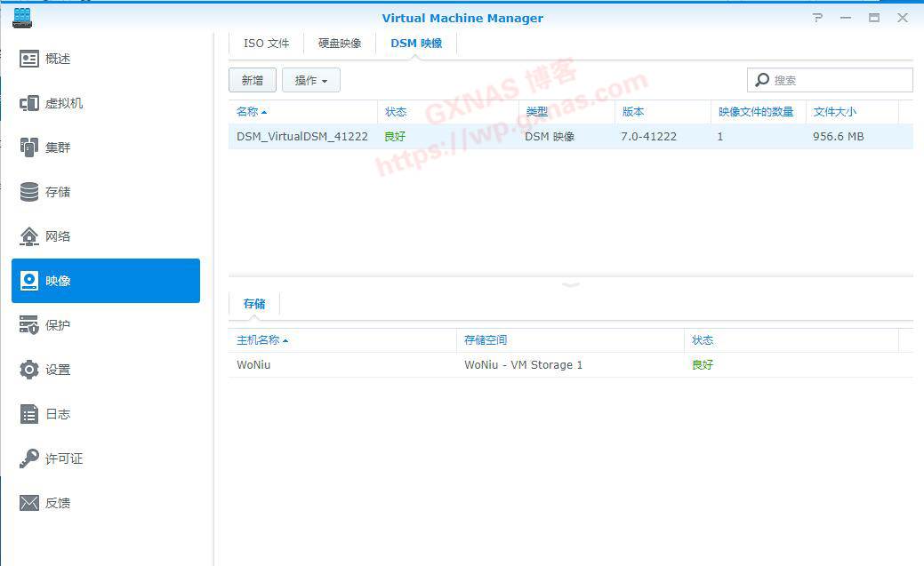This screenshot has width=924, height=566.
Task: Open the 日志 log icon
Action: click(29, 414)
